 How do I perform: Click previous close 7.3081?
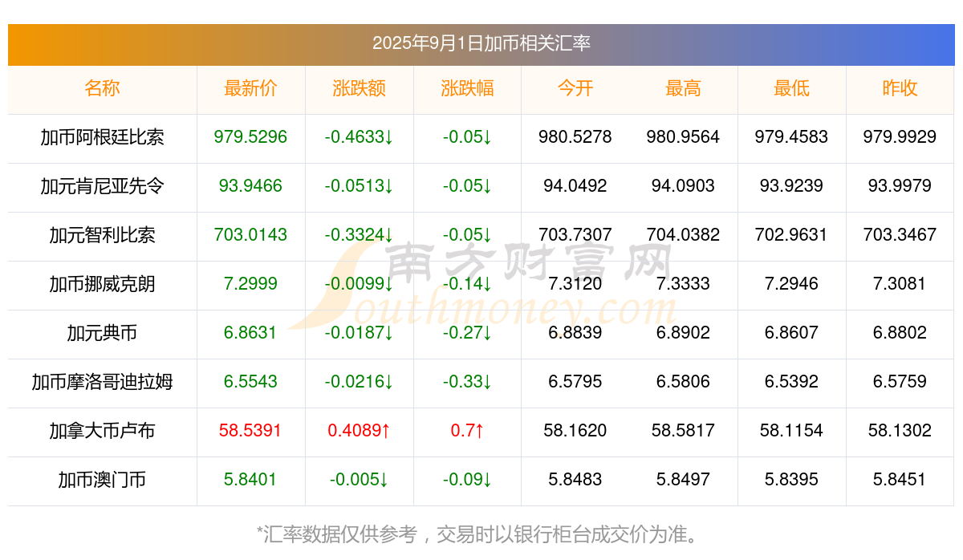click(x=900, y=284)
